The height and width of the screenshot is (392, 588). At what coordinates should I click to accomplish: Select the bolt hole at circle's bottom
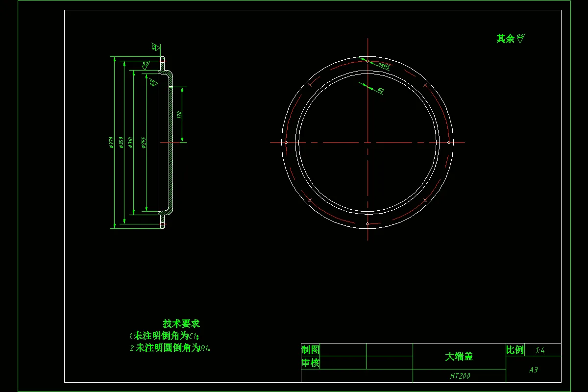click(x=367, y=223)
